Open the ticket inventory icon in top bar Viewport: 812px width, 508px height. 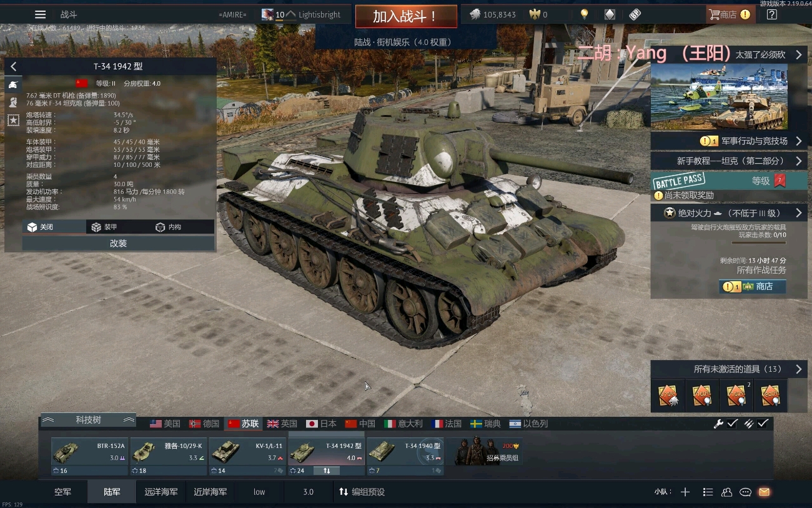coord(635,14)
